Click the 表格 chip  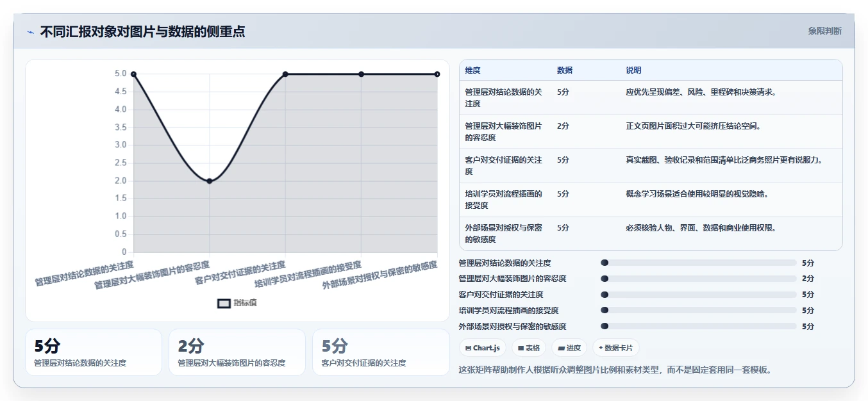tap(529, 348)
